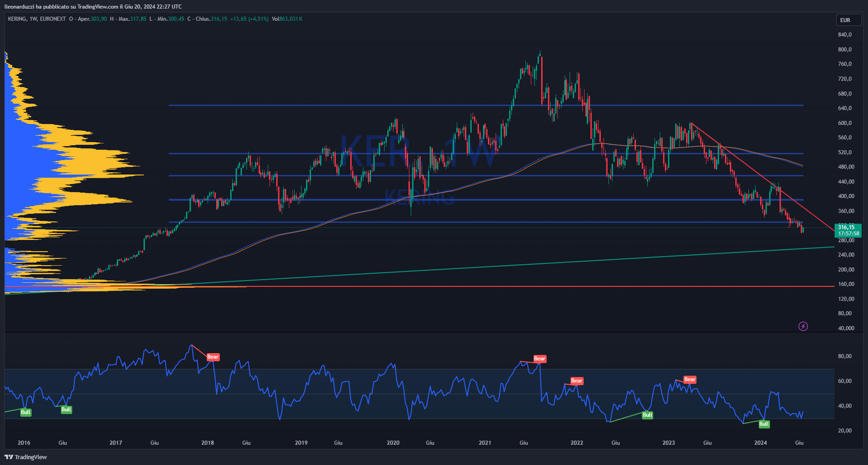This screenshot has height=465, width=868.
Task: Click the Bear label near 2022 RSI
Action: tap(577, 381)
